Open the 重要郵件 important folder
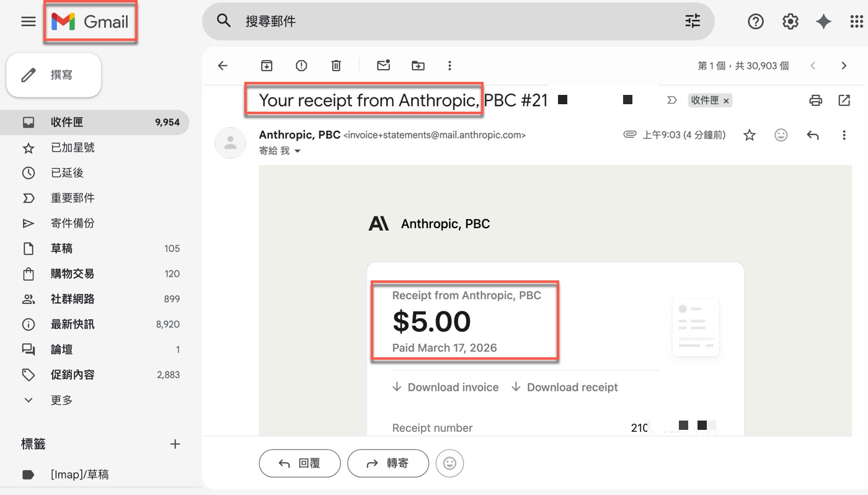The height and width of the screenshot is (495, 868). tap(94, 198)
